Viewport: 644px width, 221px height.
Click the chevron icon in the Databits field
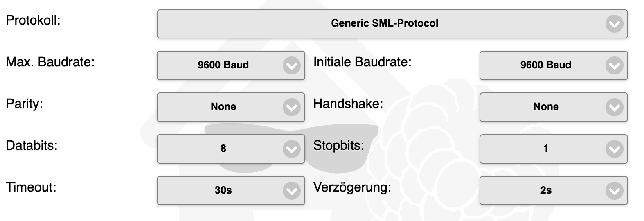point(291,149)
